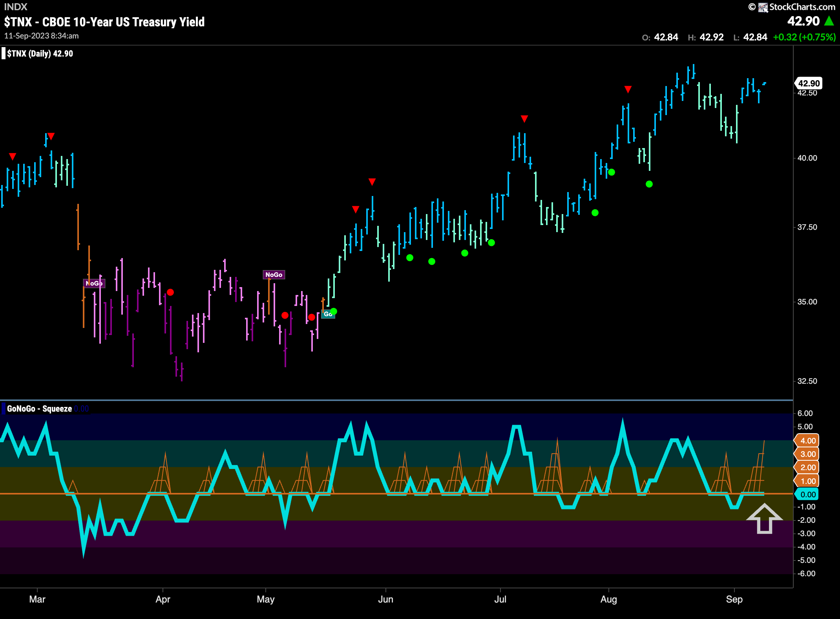The image size is (840, 619).
Task: Click the red dot marker in early April
Action: (170, 292)
